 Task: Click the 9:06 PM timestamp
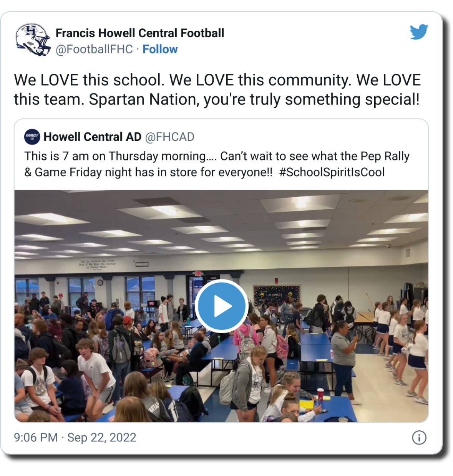(x=36, y=438)
